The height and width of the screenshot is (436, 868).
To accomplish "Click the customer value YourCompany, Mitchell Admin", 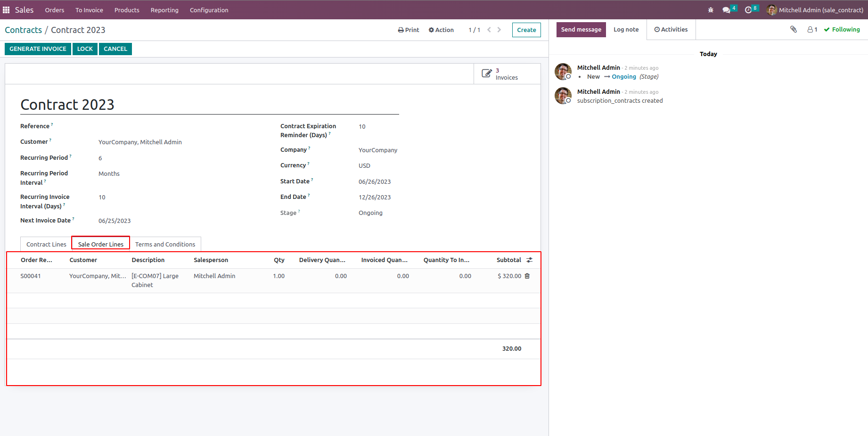I will pyautogui.click(x=140, y=142).
